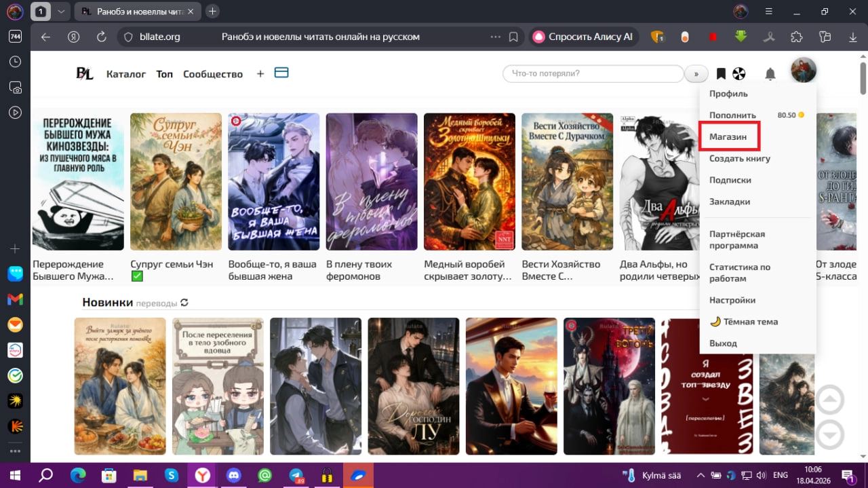Refresh the Новинки list
868x488 pixels.
[184, 303]
